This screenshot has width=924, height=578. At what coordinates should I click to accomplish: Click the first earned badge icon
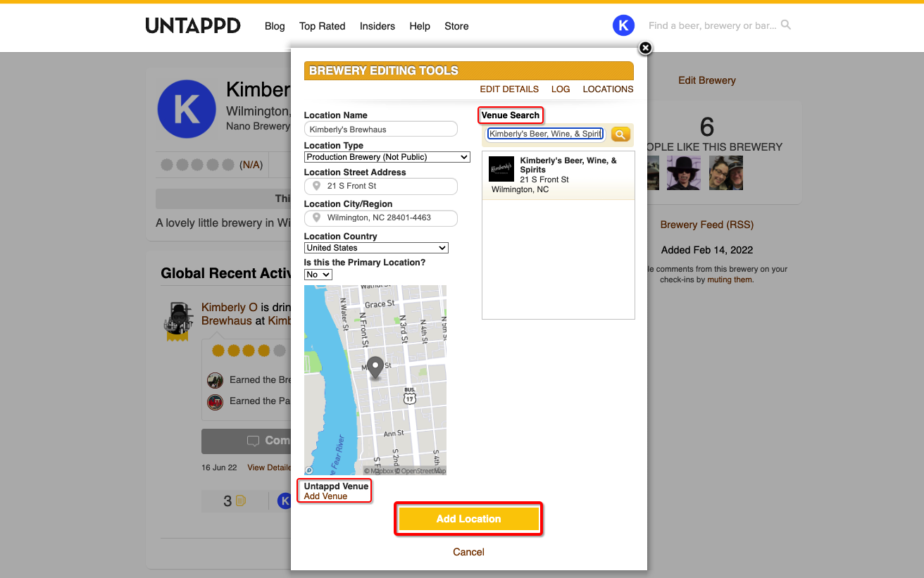click(x=216, y=380)
